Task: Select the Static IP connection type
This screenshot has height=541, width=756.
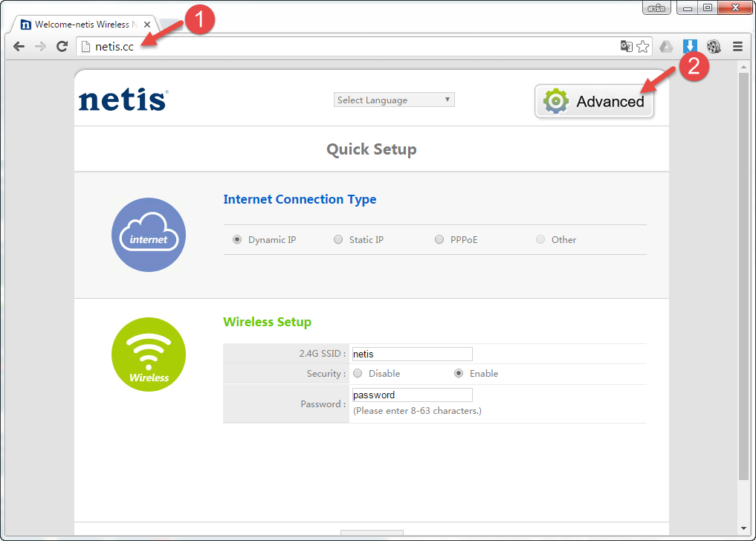Action: (x=338, y=239)
